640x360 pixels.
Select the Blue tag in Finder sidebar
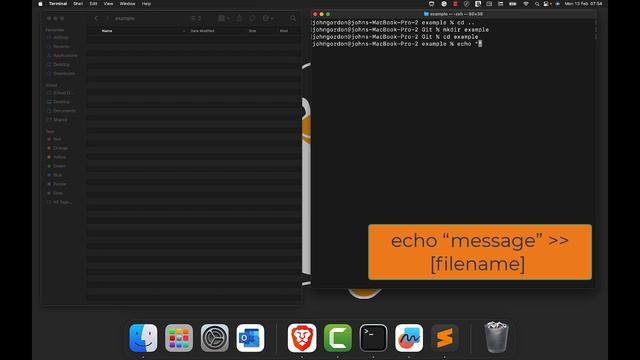click(x=58, y=175)
